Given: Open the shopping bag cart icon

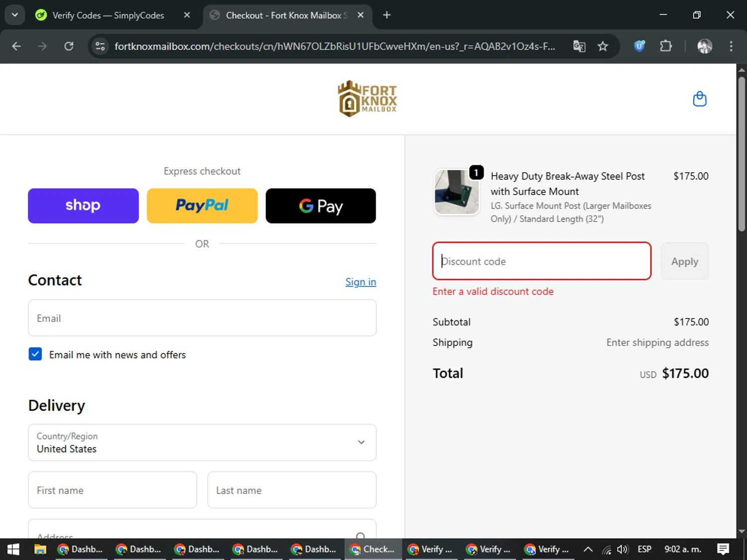Looking at the screenshot, I should click(x=700, y=99).
